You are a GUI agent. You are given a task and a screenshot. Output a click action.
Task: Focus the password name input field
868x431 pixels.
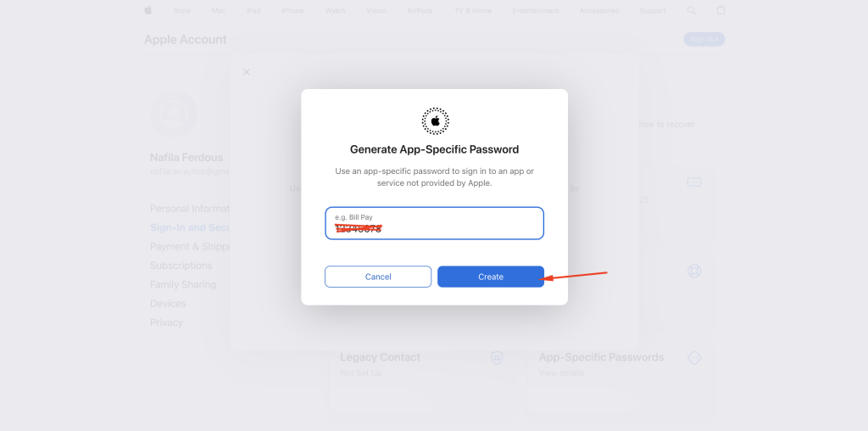pyautogui.click(x=434, y=223)
